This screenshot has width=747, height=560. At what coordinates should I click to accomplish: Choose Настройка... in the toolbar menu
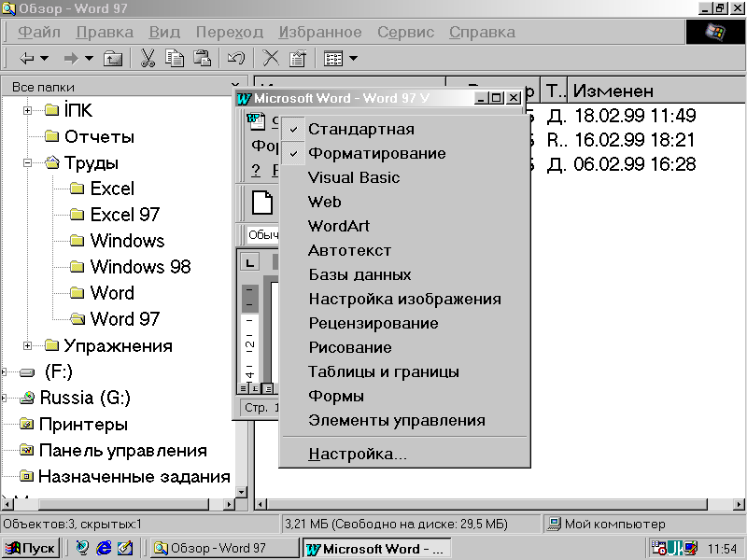(x=404, y=454)
